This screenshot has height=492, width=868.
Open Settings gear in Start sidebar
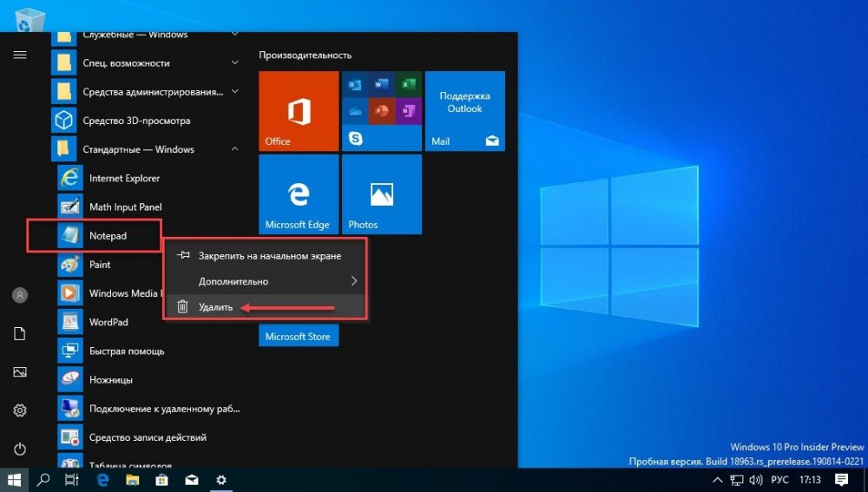coord(20,410)
